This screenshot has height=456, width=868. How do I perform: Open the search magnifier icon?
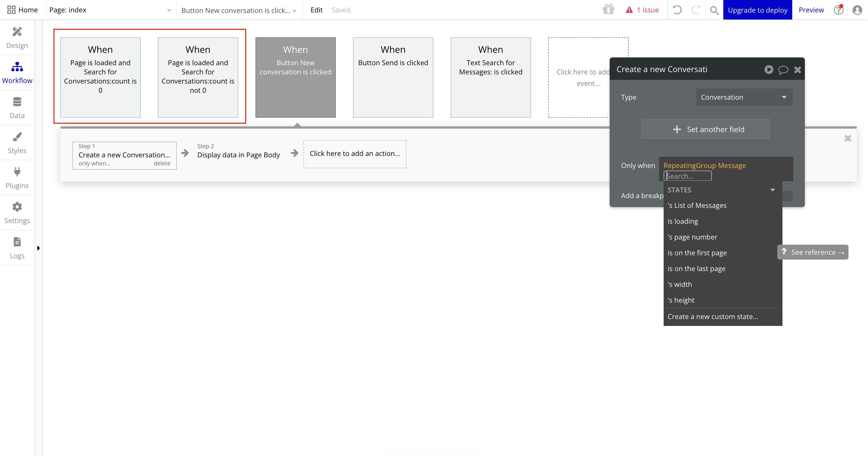point(714,10)
